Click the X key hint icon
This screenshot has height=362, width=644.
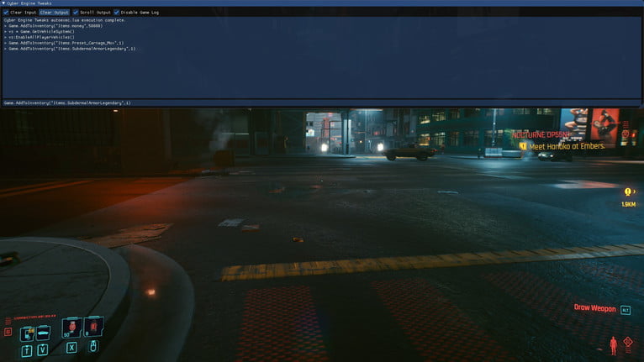tap(71, 348)
